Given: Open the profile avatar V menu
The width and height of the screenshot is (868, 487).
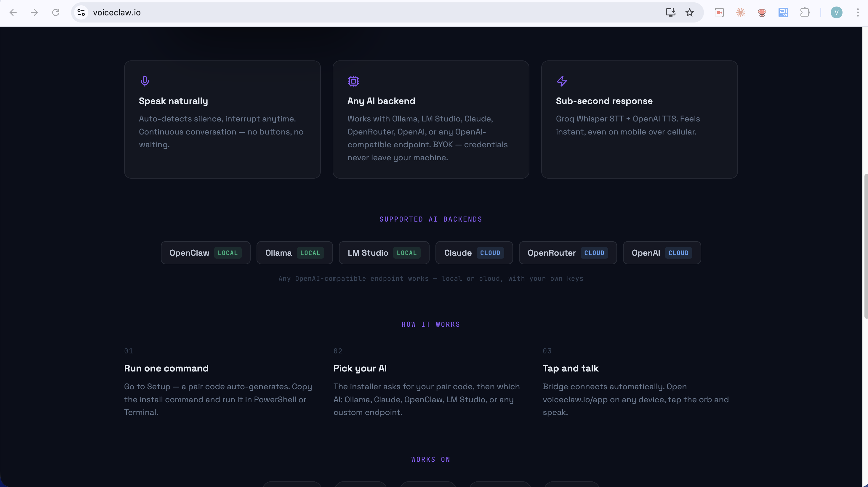Looking at the screenshot, I should tap(836, 12).
